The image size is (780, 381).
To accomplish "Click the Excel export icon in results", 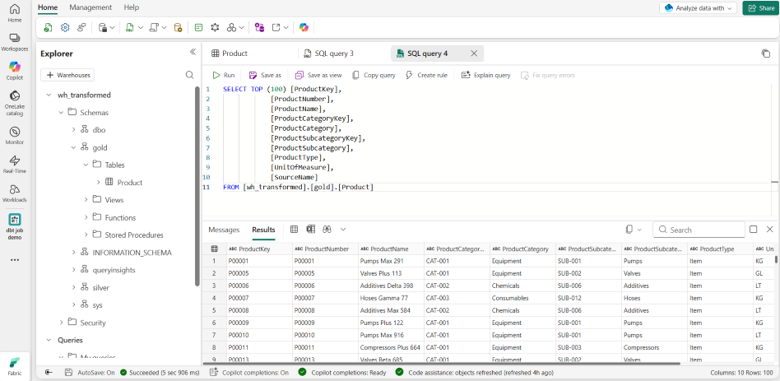I will 311,229.
